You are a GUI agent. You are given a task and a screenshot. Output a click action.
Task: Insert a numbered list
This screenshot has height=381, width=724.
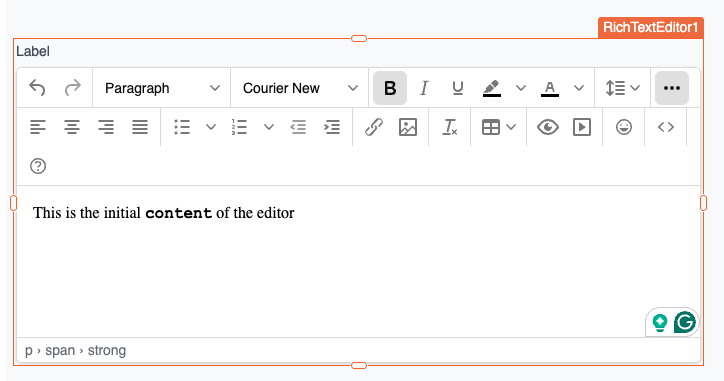240,127
